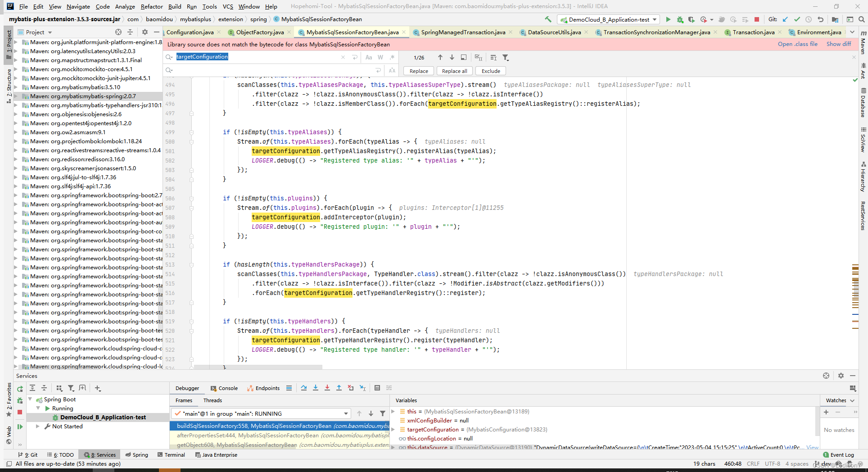Screen dimensions: 868x472
Task: Toggle 2: Favorites tool window stripe button
Action: (x=9, y=399)
